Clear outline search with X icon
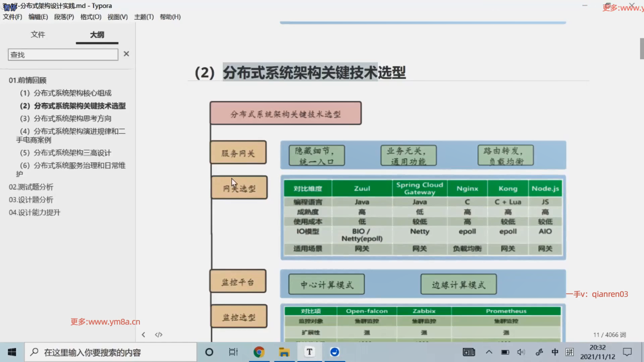The image size is (644, 362). [126, 54]
